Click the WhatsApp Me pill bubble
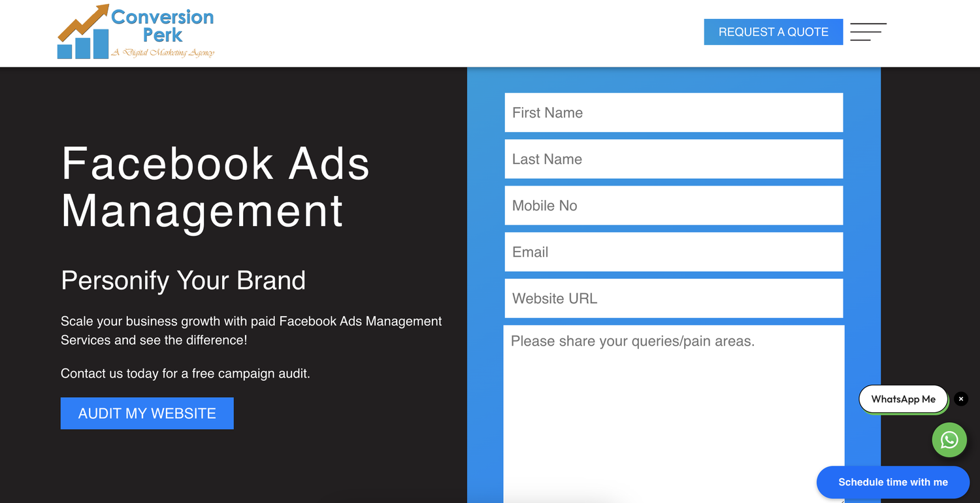980x503 pixels. pyautogui.click(x=904, y=398)
